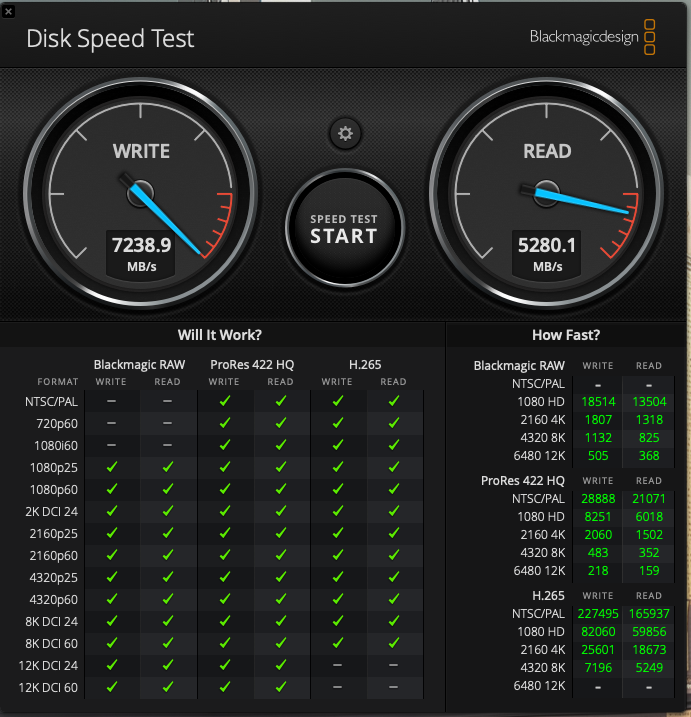Click the H.265 heading in How Fast
Screen dimensions: 691x717
(x=548, y=596)
